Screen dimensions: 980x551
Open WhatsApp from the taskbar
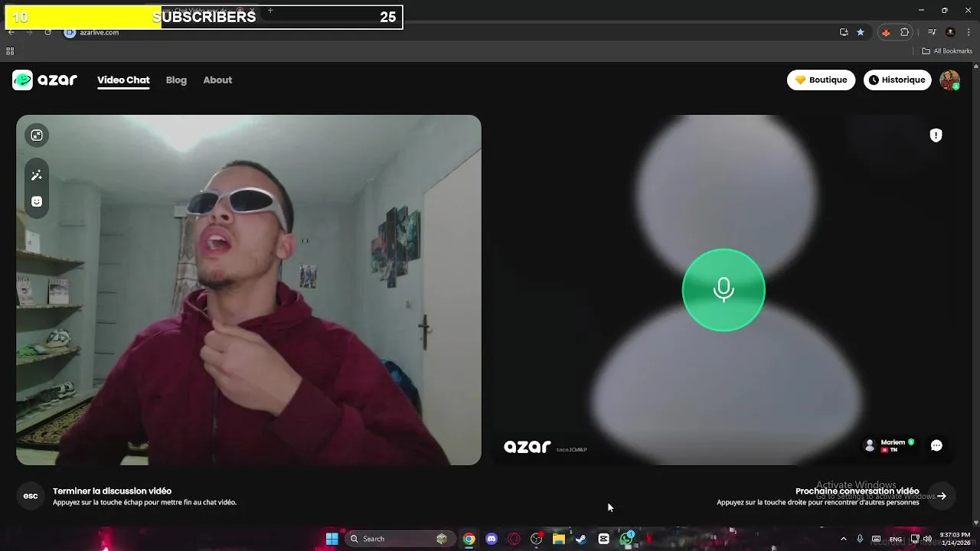(626, 539)
